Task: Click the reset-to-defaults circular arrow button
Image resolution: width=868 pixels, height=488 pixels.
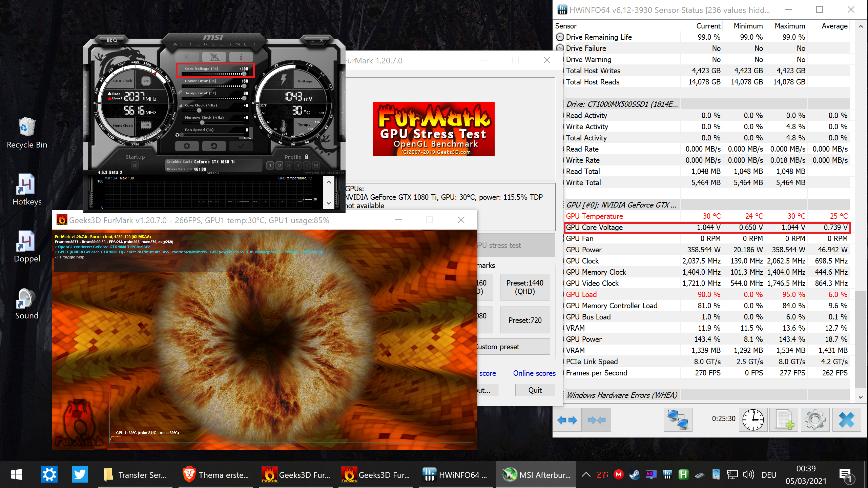Action: click(214, 146)
